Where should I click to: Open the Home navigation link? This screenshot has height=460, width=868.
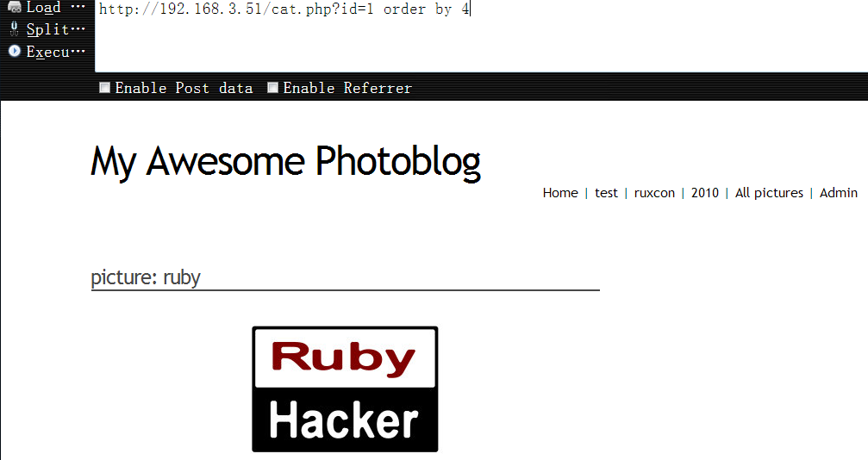tap(560, 193)
